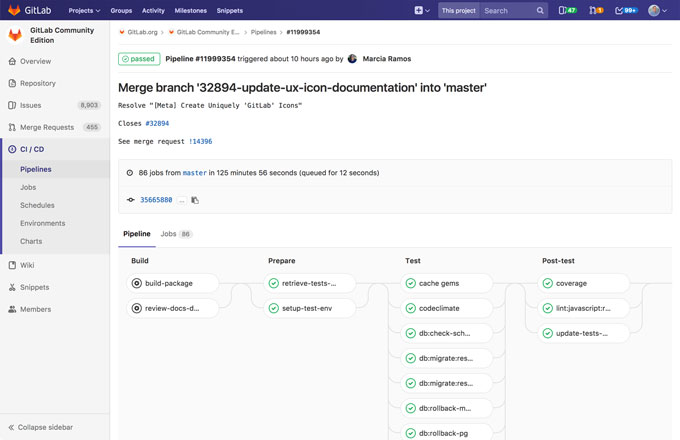Expand the commit message ellipsis button

click(182, 200)
